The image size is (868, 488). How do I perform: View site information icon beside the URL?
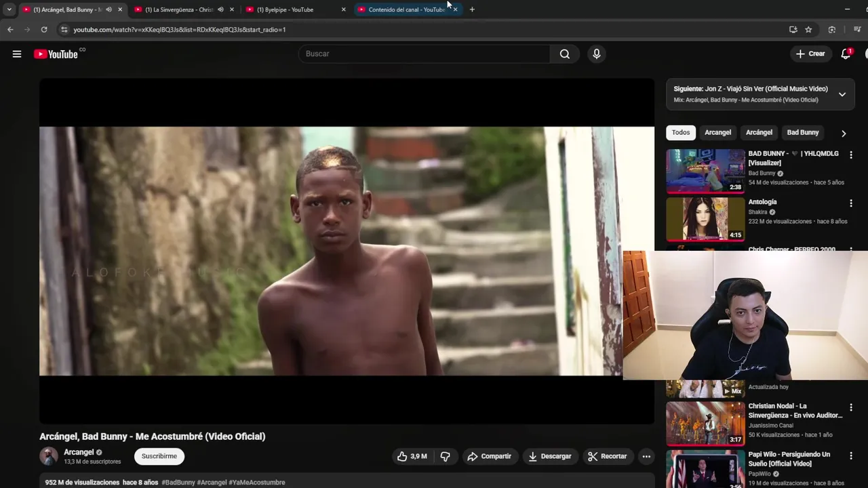[64, 30]
